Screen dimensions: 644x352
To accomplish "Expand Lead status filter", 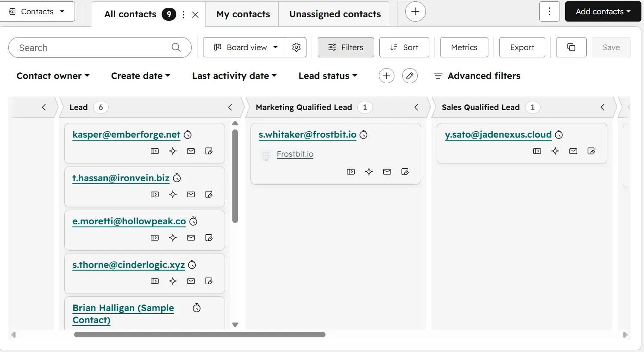I will click(x=328, y=76).
